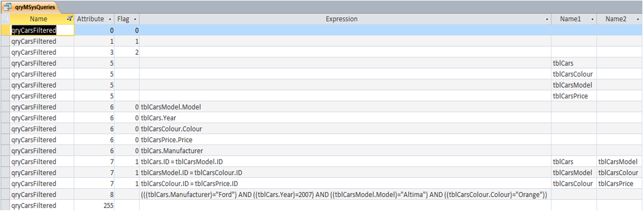Click the select-all corner box of the datasheet
Screen dimensions: 644x213
[5, 19]
